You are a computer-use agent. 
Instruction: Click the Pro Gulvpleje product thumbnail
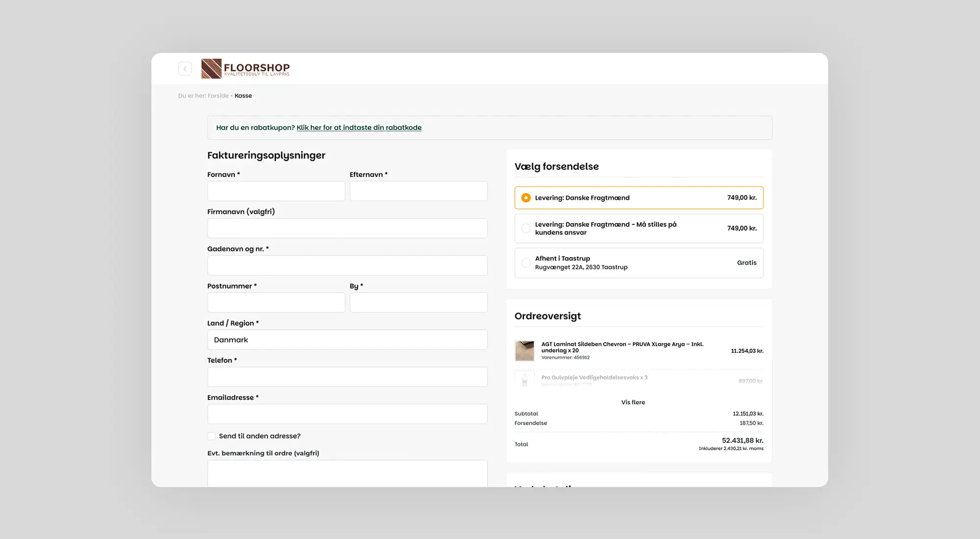coord(524,380)
